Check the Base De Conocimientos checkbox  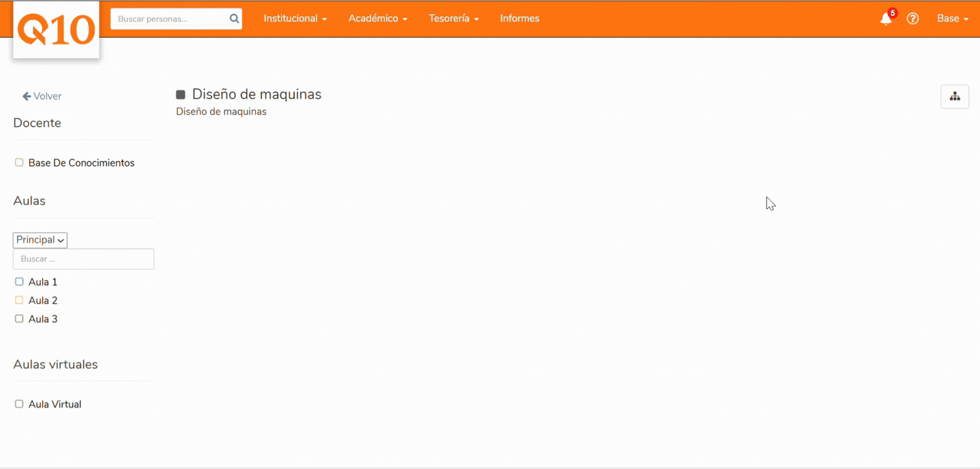(19, 162)
